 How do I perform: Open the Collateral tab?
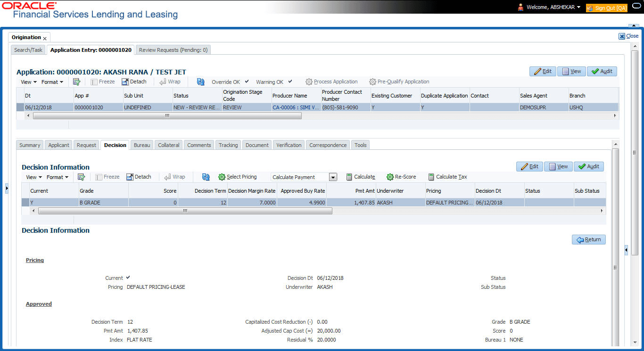pos(169,145)
